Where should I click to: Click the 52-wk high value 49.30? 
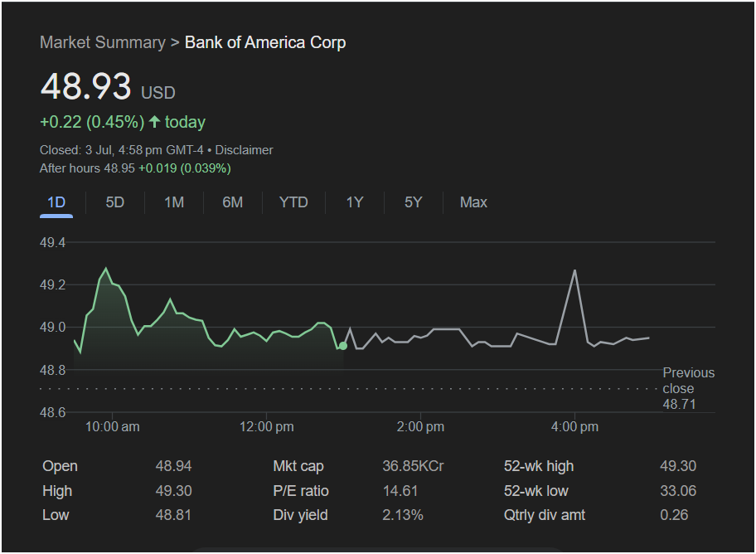pos(678,466)
